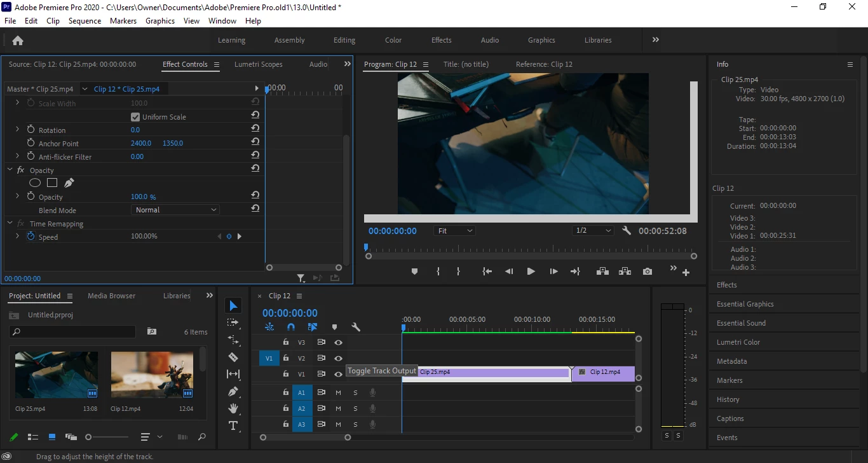Expand the Rotation property
The image size is (868, 463).
tap(17, 130)
